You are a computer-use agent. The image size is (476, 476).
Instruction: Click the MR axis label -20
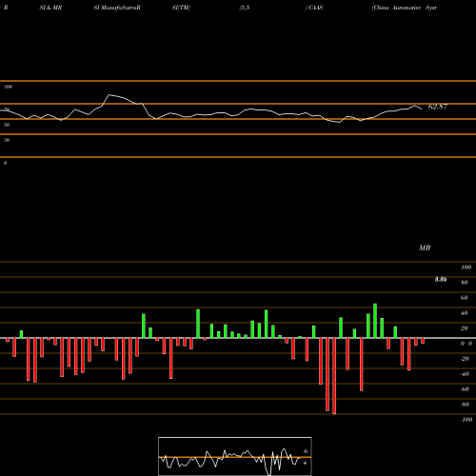(x=465, y=359)
